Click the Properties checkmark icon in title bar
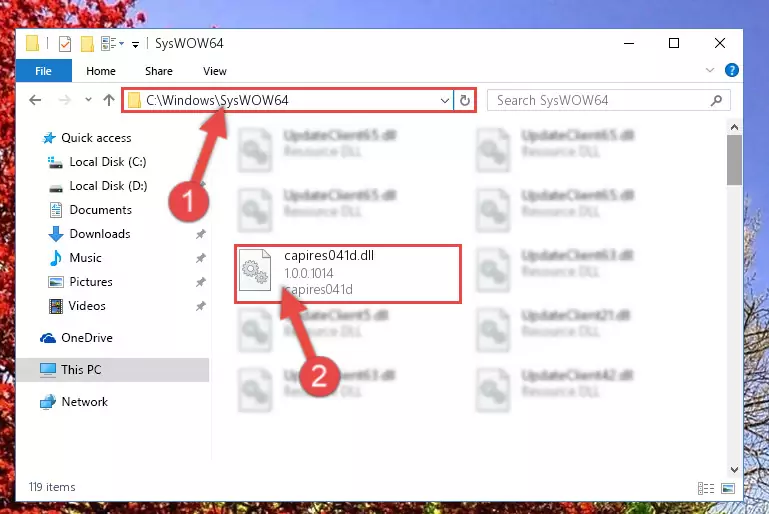769x514 pixels. 65,44
